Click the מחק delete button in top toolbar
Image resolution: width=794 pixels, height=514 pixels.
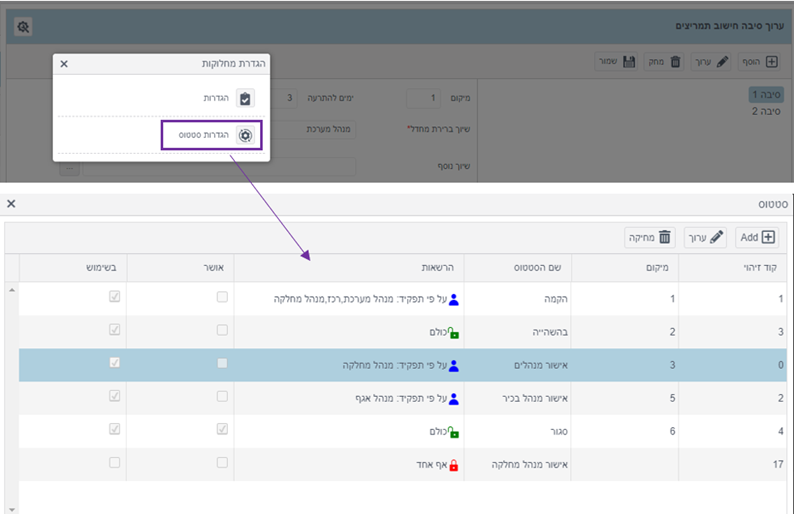pyautogui.click(x=664, y=62)
